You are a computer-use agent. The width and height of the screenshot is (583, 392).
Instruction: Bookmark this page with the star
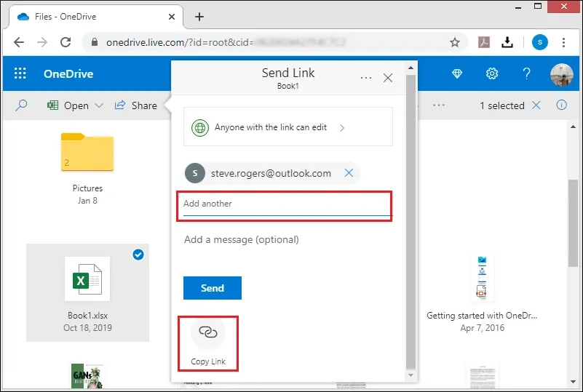[455, 42]
